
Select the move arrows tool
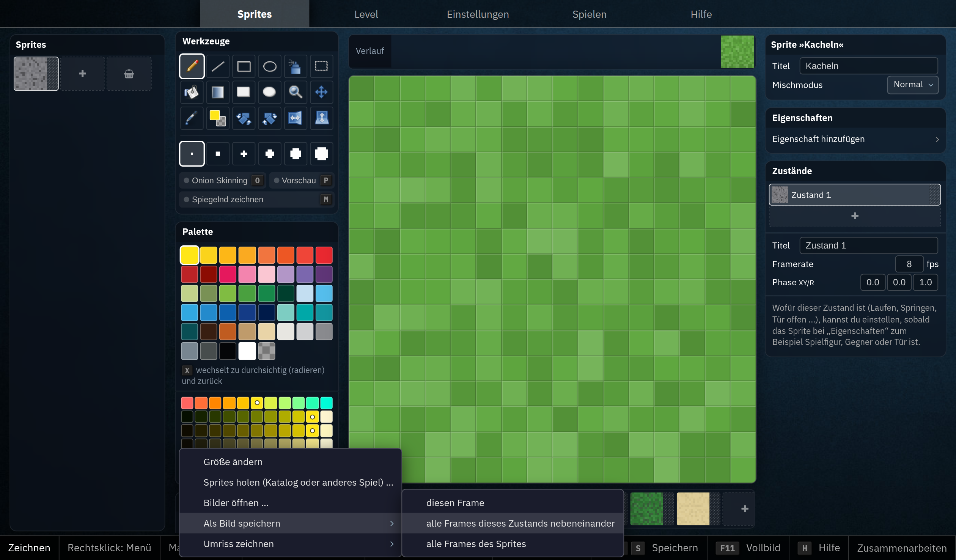(x=321, y=92)
